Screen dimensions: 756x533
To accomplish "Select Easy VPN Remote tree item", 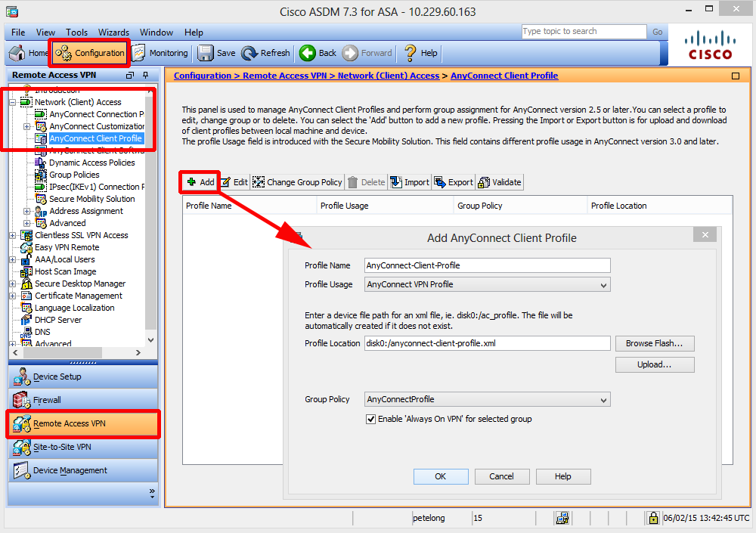I will pyautogui.click(x=67, y=247).
